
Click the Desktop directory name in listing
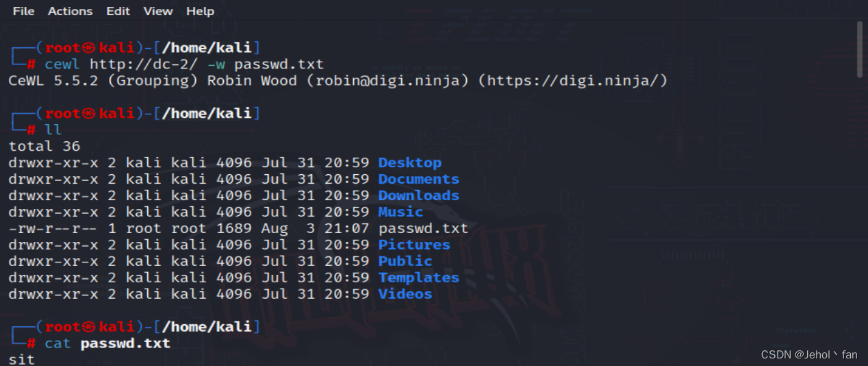click(x=409, y=163)
